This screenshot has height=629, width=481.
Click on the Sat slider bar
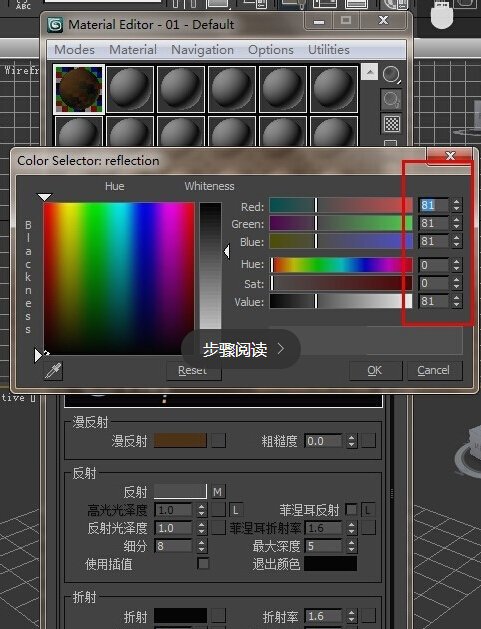pos(341,283)
